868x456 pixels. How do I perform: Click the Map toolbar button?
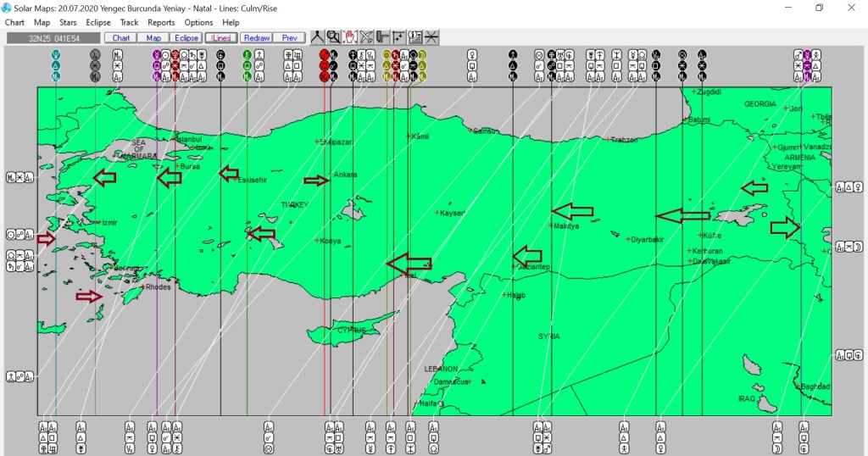click(153, 38)
